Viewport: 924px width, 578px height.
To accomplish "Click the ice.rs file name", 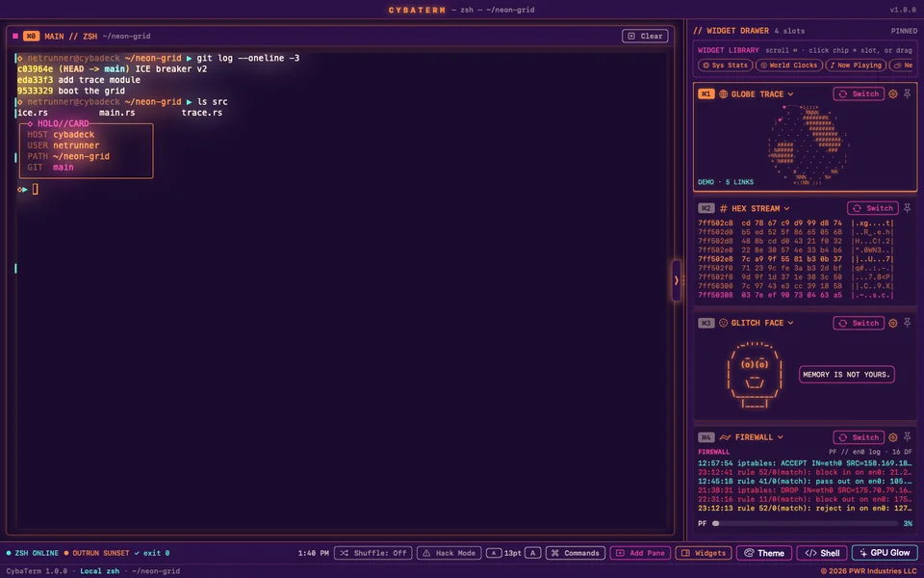I will [33, 113].
